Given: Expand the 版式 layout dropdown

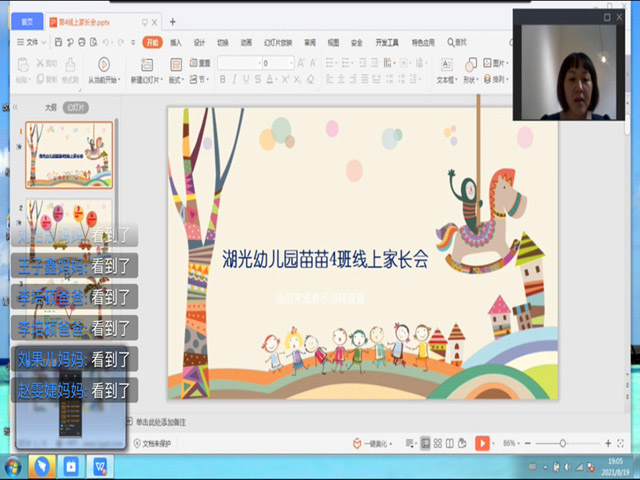Looking at the screenshot, I should [176, 80].
